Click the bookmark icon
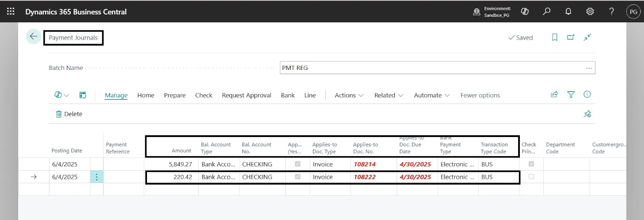The height and width of the screenshot is (220, 644). [x=554, y=37]
